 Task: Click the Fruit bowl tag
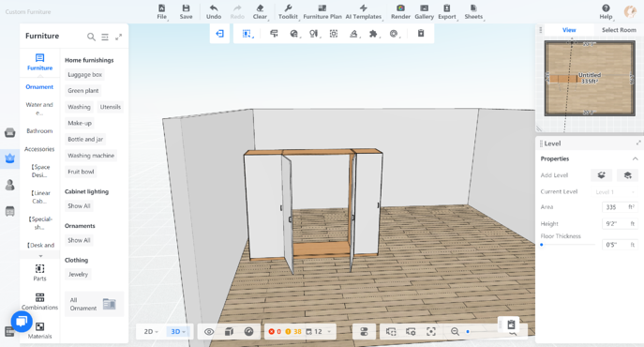[81, 172]
